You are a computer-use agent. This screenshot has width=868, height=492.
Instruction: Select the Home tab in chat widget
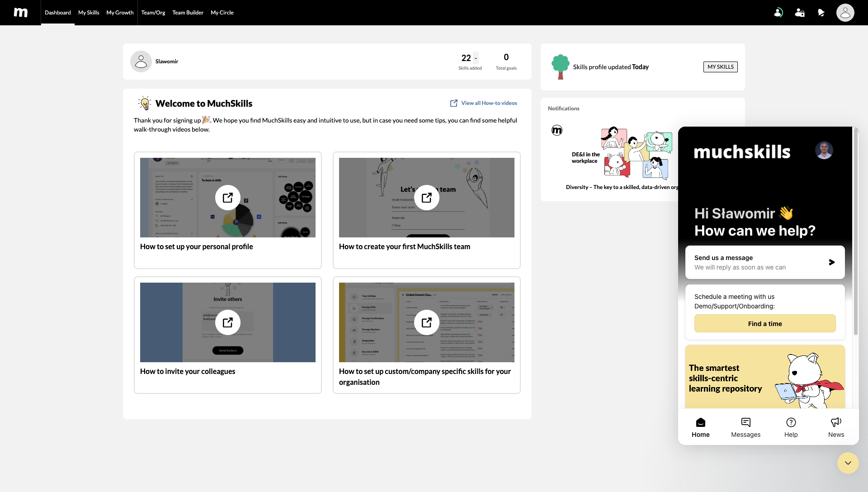[x=700, y=427]
